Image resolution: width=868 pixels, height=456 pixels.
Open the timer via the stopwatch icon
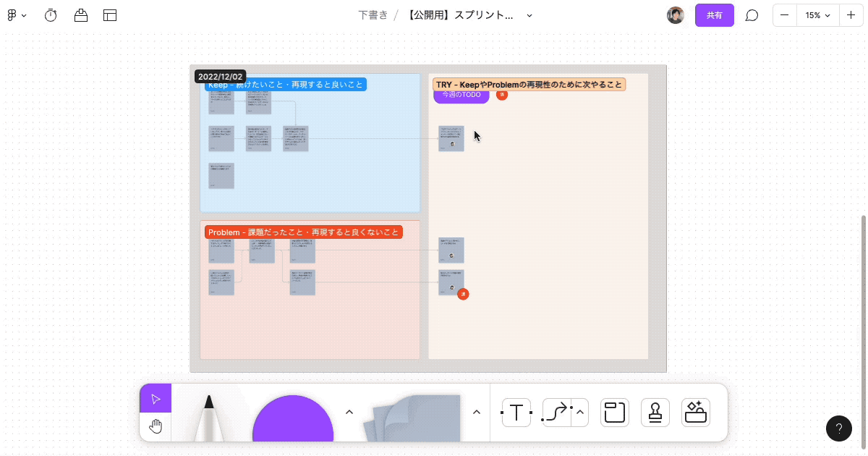pyautogui.click(x=51, y=15)
